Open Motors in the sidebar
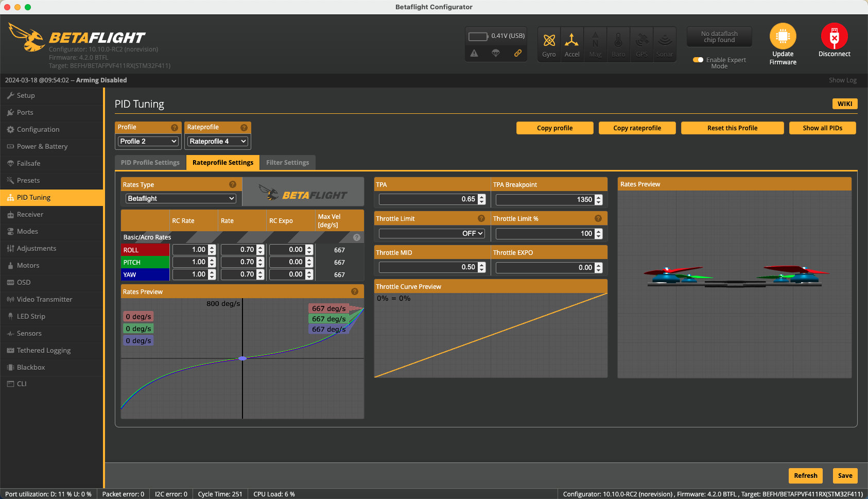Image resolution: width=868 pixels, height=499 pixels. pos(51,266)
